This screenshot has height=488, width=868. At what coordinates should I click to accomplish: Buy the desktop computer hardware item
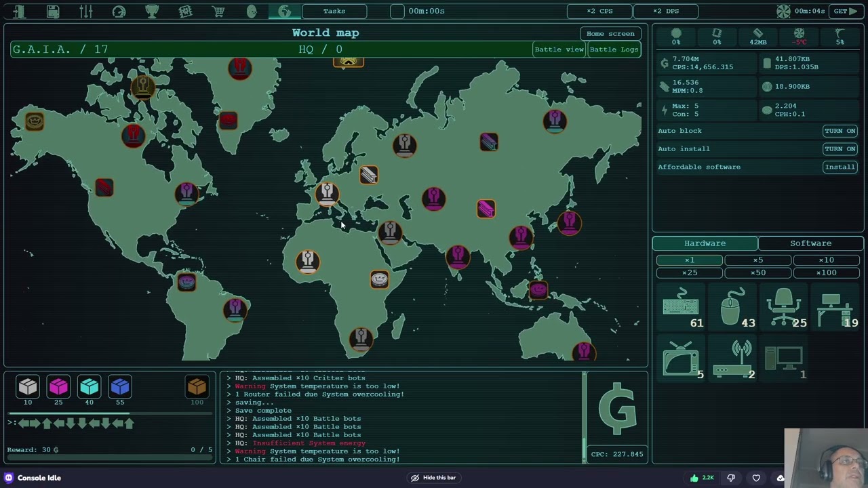click(785, 360)
